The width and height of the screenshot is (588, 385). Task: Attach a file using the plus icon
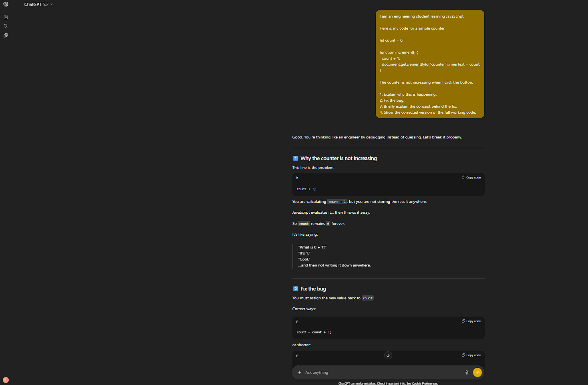pos(299,372)
